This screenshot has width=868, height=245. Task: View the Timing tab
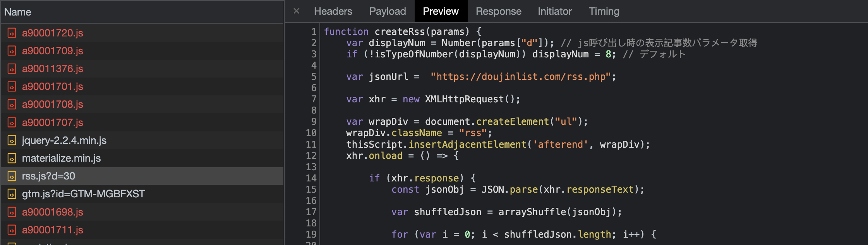604,11
